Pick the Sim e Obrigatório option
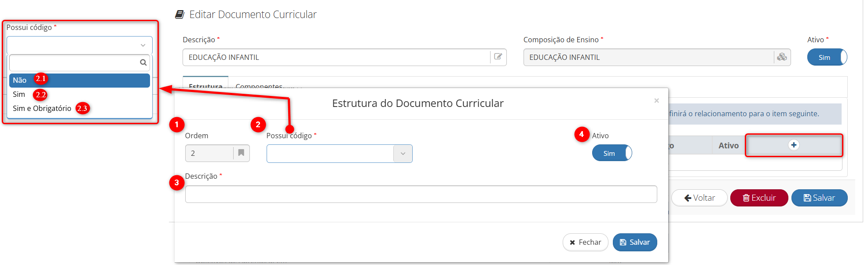This screenshot has height=265, width=868. [42, 108]
